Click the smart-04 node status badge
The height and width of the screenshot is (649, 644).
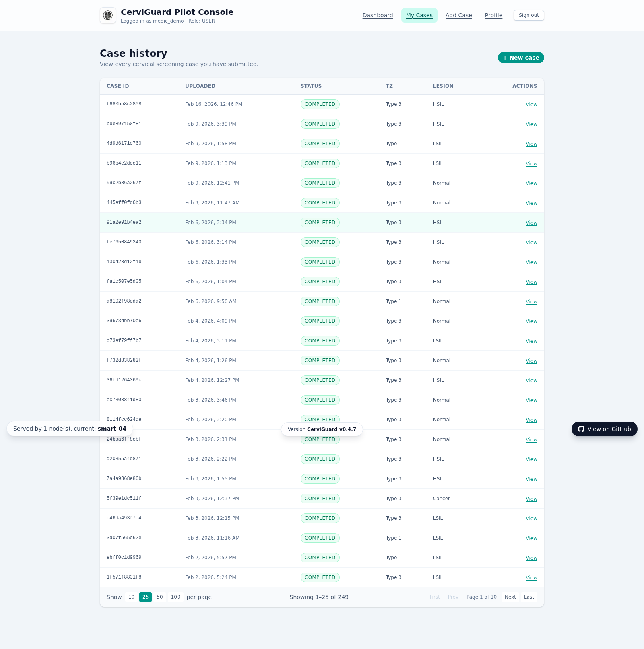tap(69, 429)
